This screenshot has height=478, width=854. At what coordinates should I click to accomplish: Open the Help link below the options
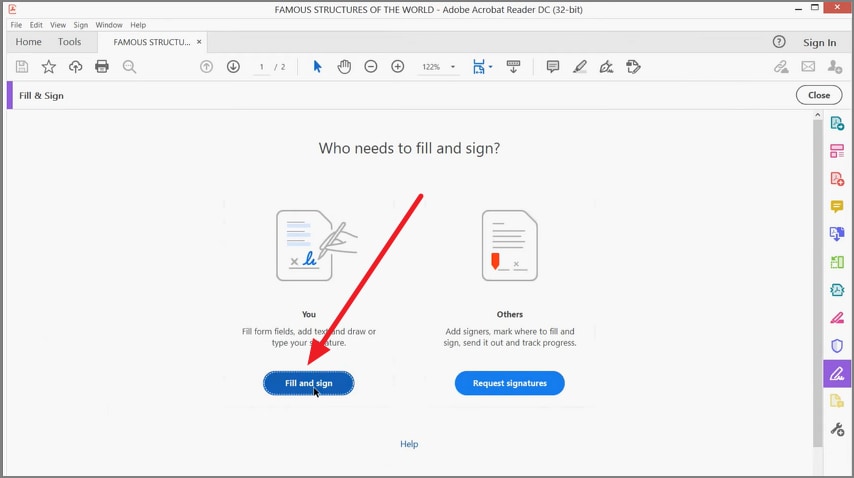409,444
